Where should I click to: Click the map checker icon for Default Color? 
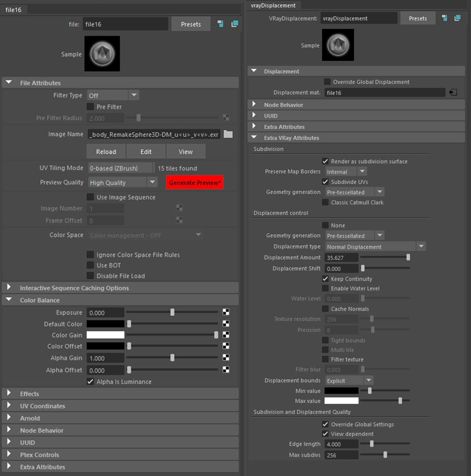click(x=226, y=324)
